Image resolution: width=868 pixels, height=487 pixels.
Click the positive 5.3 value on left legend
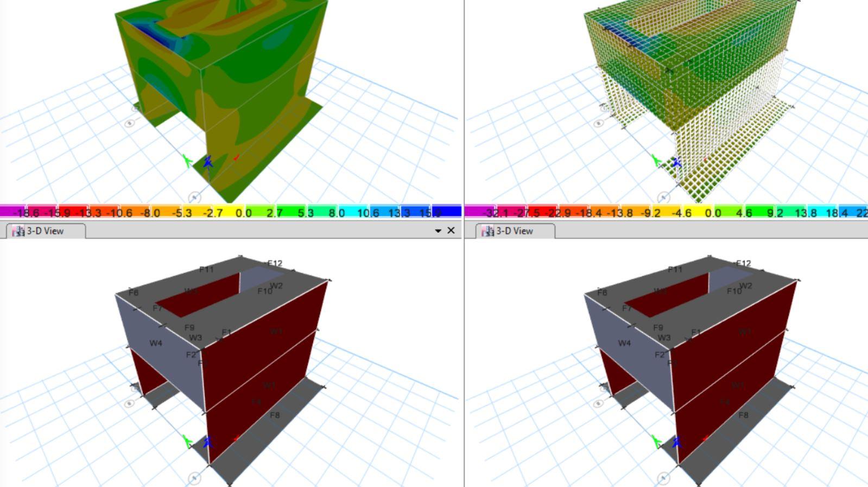[x=306, y=213]
